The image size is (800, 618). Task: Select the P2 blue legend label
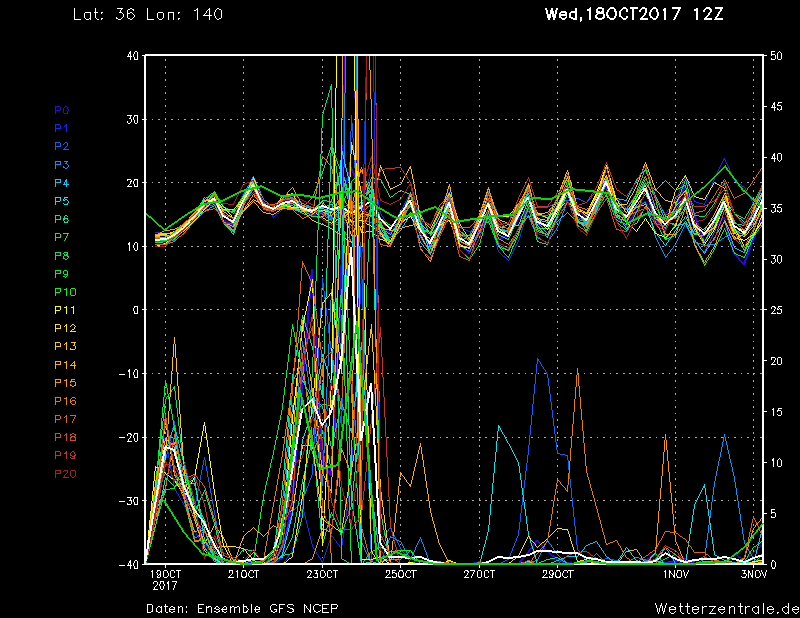point(62,146)
